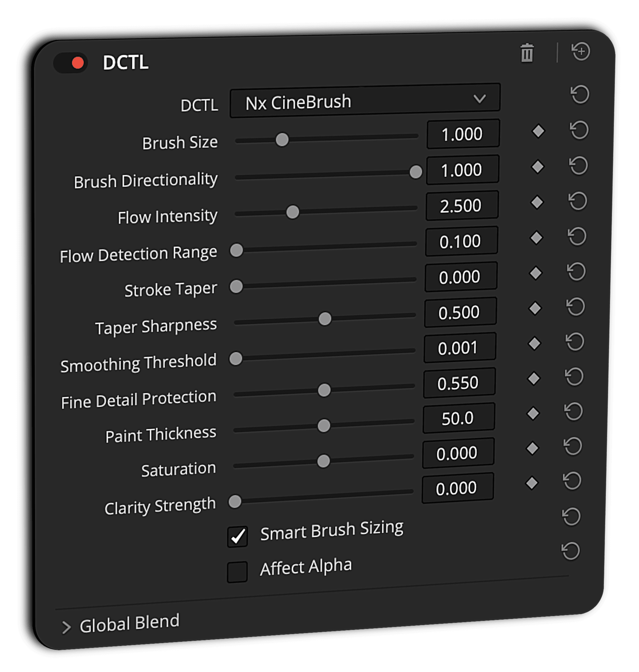Screen dimensions: 639x672
Task: Add keyframe for Stroke Taper
Action: pyautogui.click(x=536, y=273)
